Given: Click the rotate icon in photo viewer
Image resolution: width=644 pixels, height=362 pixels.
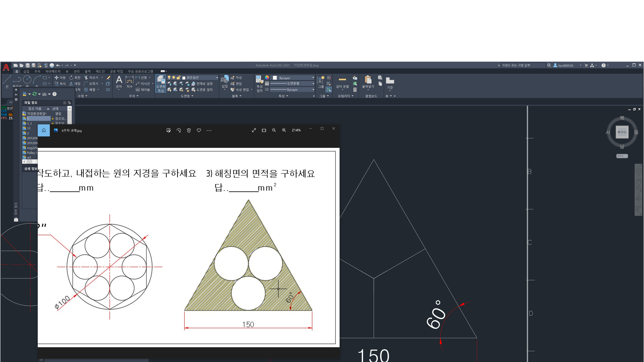Looking at the screenshot, I should (x=179, y=130).
